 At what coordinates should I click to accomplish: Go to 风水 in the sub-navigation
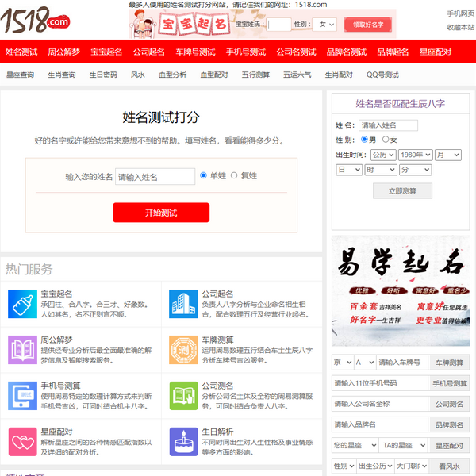[137, 75]
